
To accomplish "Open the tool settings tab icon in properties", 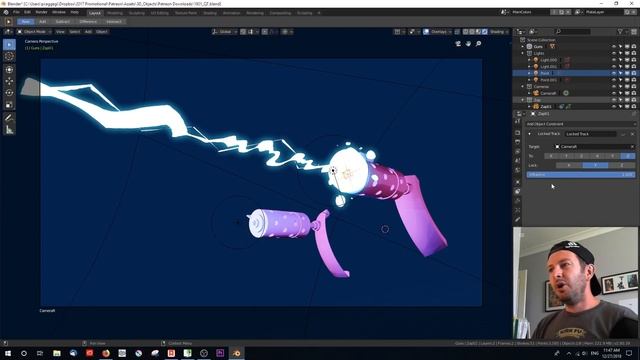I will pyautogui.click(x=518, y=122).
